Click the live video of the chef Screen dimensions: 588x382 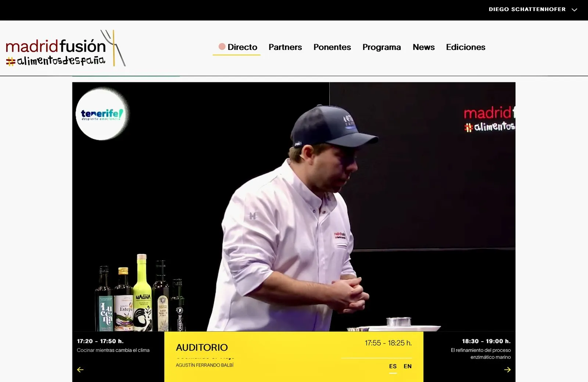point(294,207)
